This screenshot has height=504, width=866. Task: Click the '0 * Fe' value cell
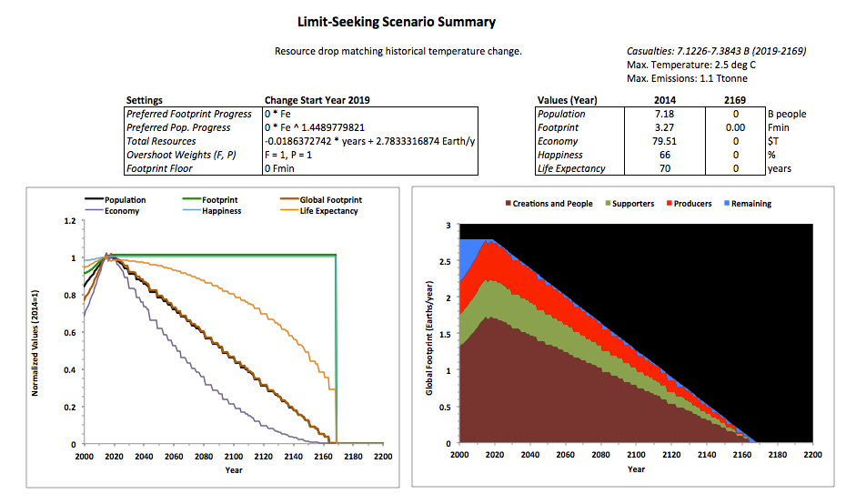[370, 114]
